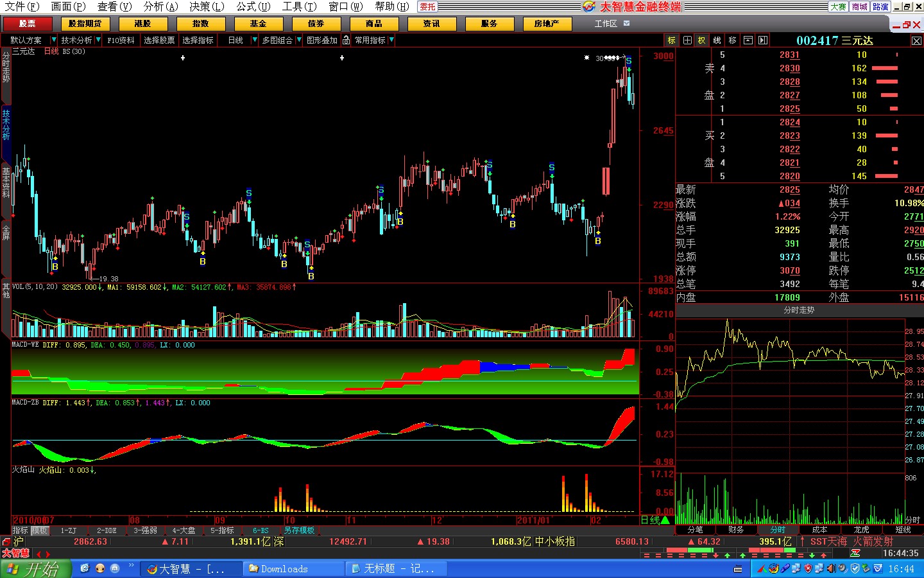Image resolution: width=924 pixels, height=578 pixels.
Task: Click the 选择指标 toolbar button
Action: pyautogui.click(x=198, y=40)
